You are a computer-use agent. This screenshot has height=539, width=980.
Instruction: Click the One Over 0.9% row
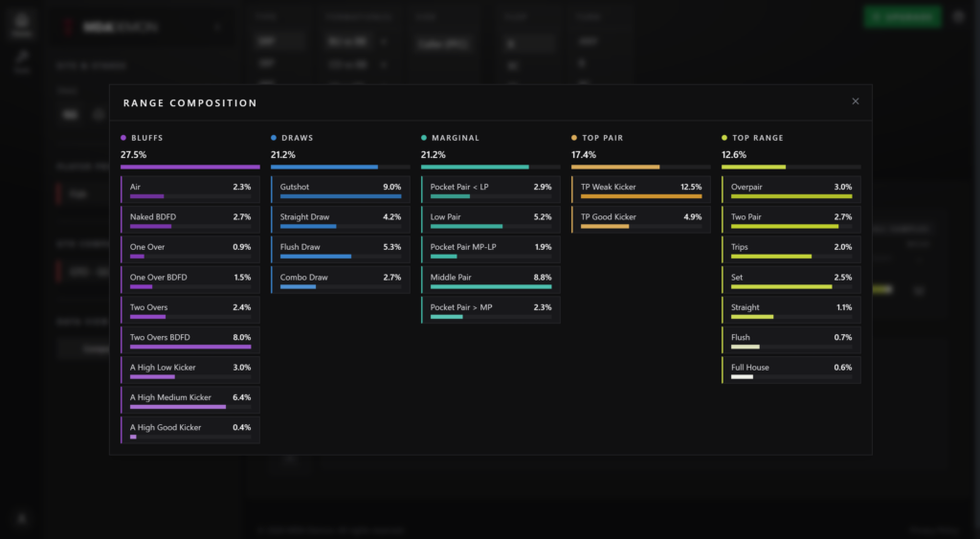[x=190, y=250]
